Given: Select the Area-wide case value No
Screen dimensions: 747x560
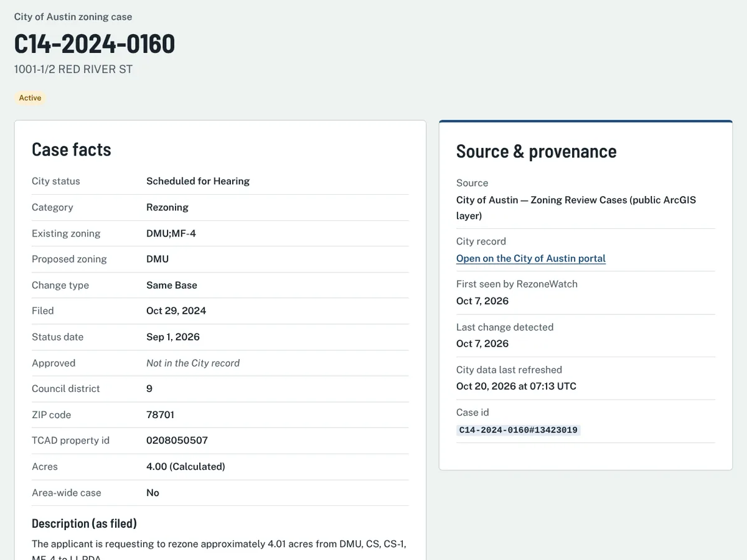Looking at the screenshot, I should [x=153, y=492].
